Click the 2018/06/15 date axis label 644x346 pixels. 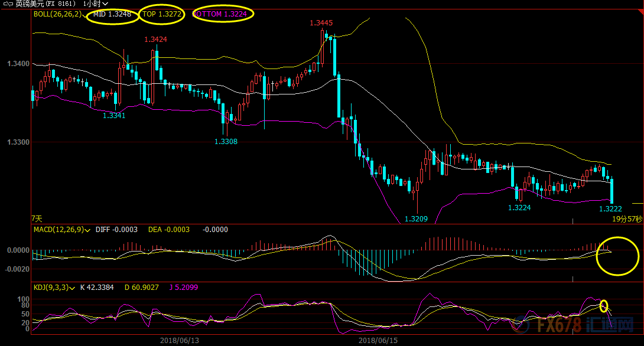tap(378, 341)
